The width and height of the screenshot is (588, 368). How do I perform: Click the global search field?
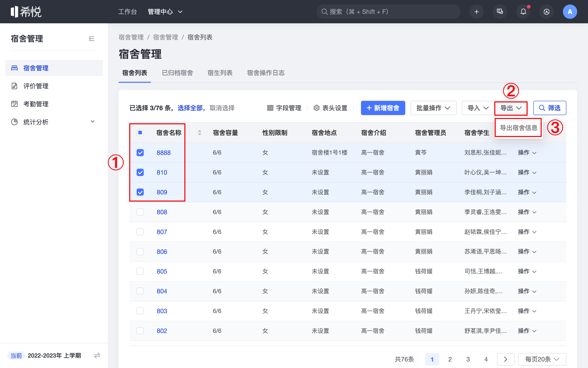[x=388, y=12]
